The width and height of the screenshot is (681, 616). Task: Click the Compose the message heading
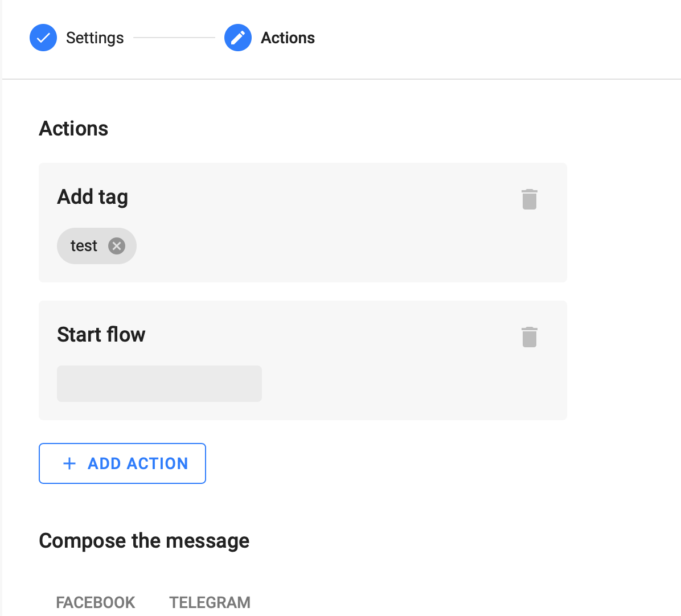pos(144,541)
